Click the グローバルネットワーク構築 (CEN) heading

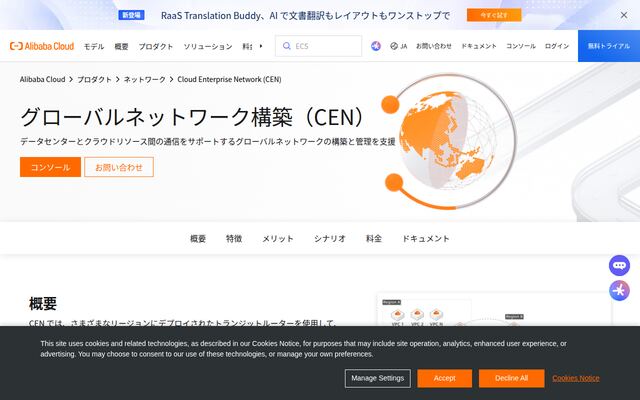click(x=192, y=117)
